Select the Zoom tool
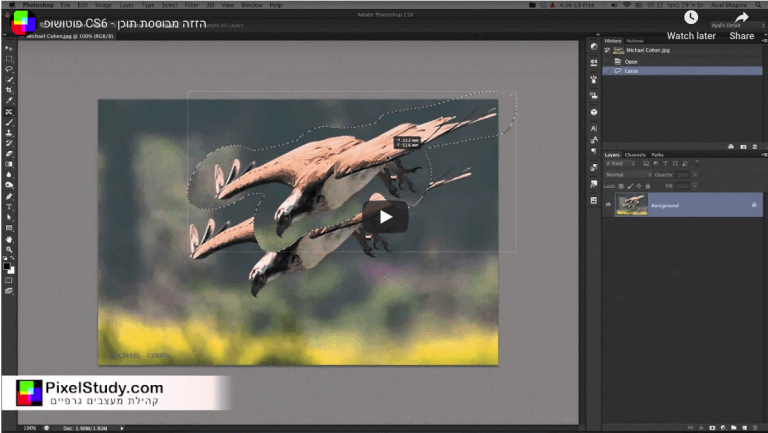This screenshot has width=768, height=433. (x=9, y=250)
